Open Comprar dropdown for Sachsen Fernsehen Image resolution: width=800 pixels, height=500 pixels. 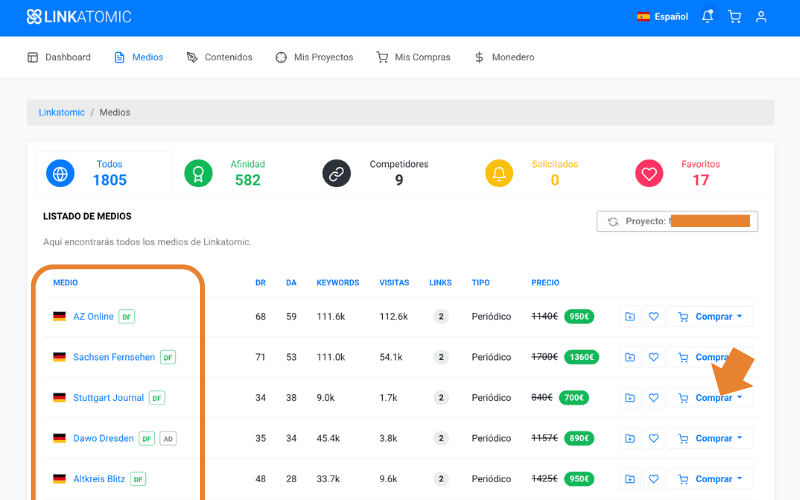[710, 357]
